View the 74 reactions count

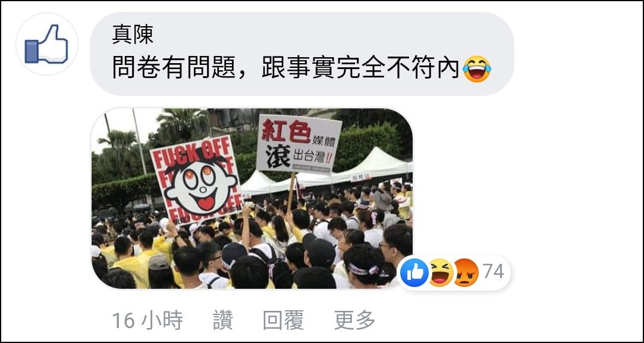[493, 272]
